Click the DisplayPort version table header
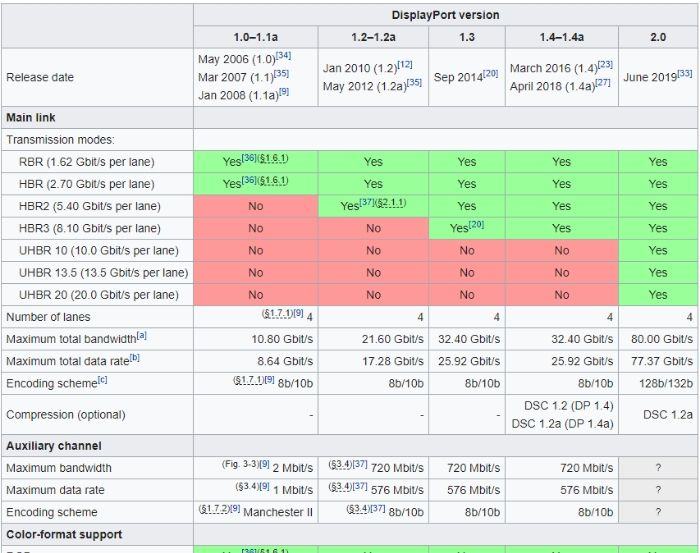The width and height of the screenshot is (700, 553). 445,15
